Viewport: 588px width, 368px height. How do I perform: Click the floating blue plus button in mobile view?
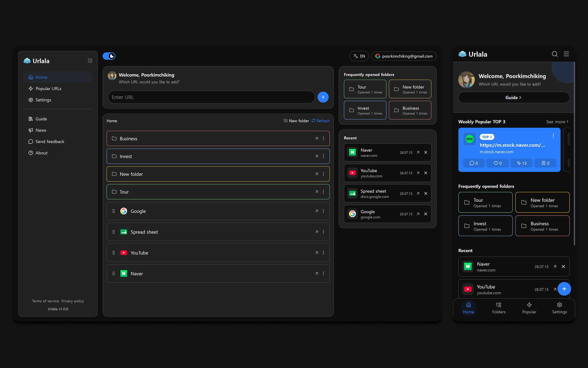pos(564,289)
